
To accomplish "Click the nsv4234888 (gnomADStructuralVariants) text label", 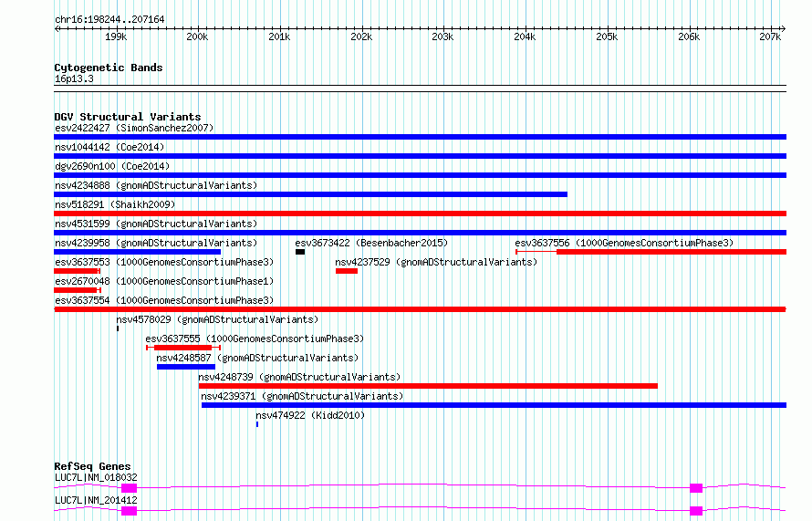I will coord(156,185).
